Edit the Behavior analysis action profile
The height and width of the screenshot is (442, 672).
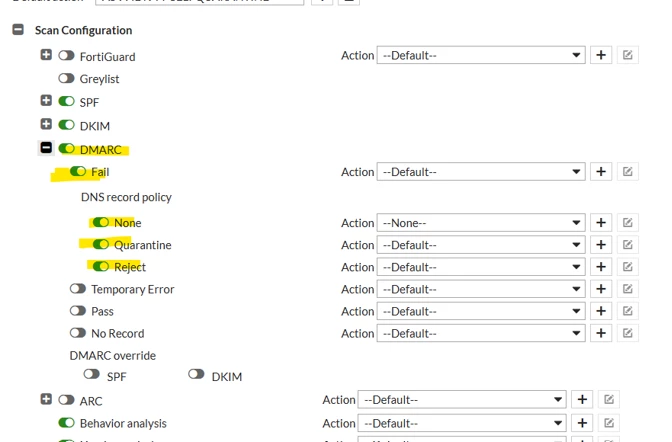click(609, 423)
